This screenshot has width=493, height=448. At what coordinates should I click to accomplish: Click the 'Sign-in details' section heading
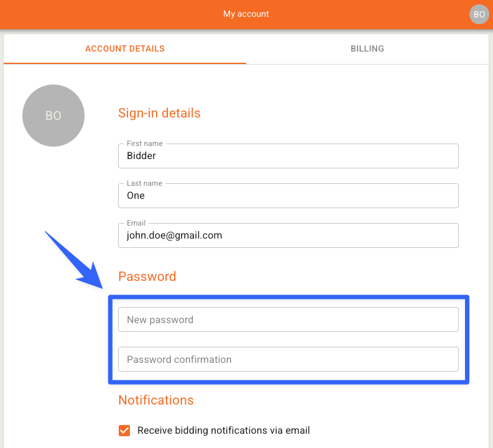click(x=159, y=113)
